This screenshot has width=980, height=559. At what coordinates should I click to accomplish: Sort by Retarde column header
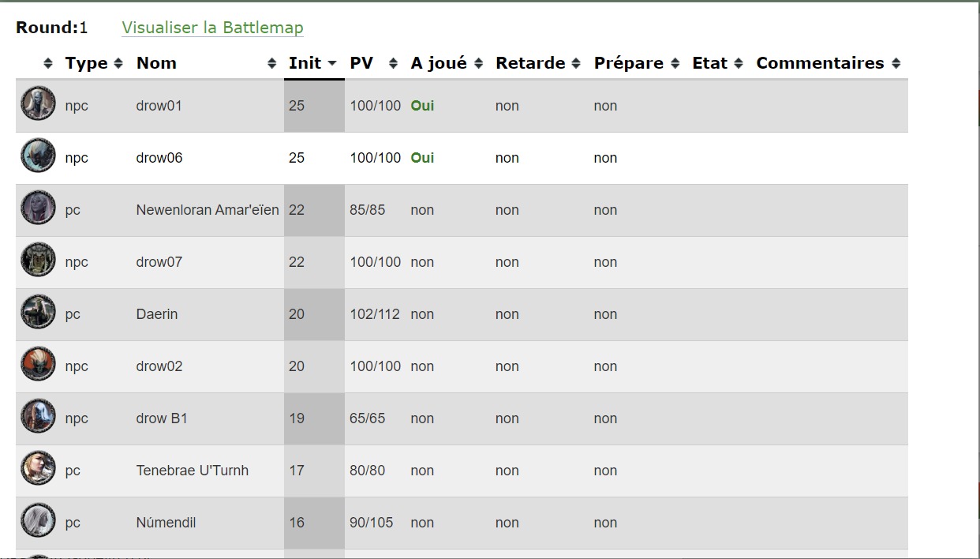point(530,63)
